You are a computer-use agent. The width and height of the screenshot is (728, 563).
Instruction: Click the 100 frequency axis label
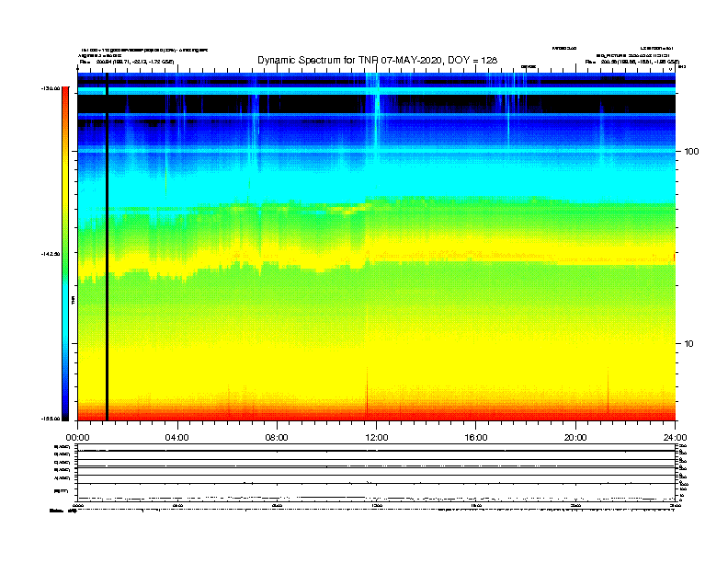691,152
